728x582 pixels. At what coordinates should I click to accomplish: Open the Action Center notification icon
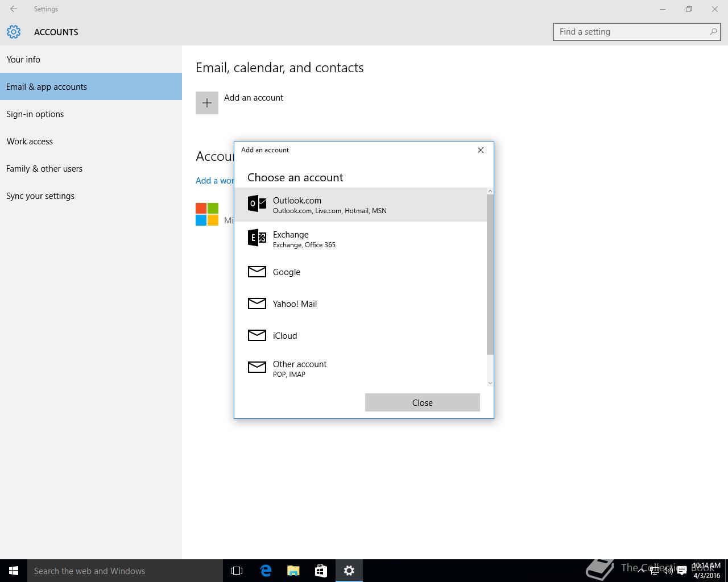[x=681, y=571]
